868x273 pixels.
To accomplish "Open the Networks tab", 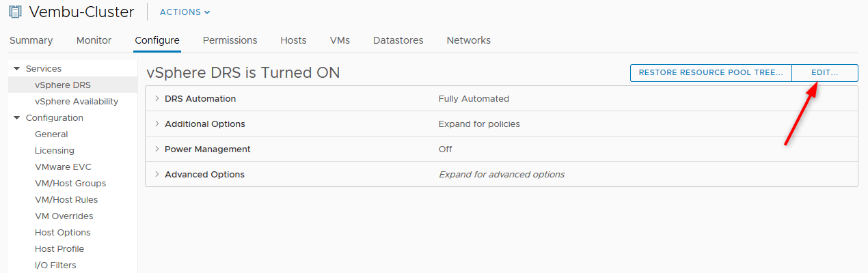I will [468, 40].
